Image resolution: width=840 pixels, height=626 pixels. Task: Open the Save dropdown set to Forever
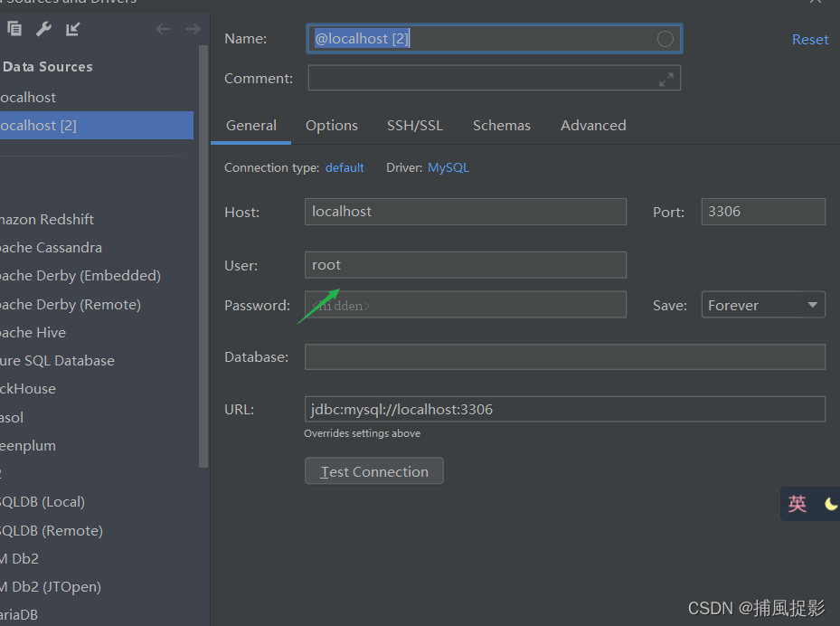point(763,305)
